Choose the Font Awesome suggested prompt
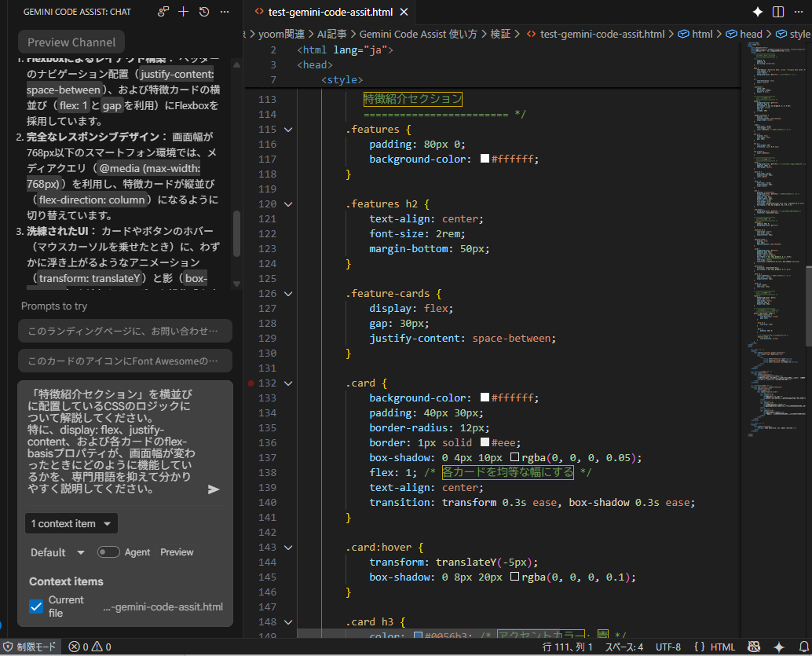Viewport: 812px width, 656px height. point(125,361)
